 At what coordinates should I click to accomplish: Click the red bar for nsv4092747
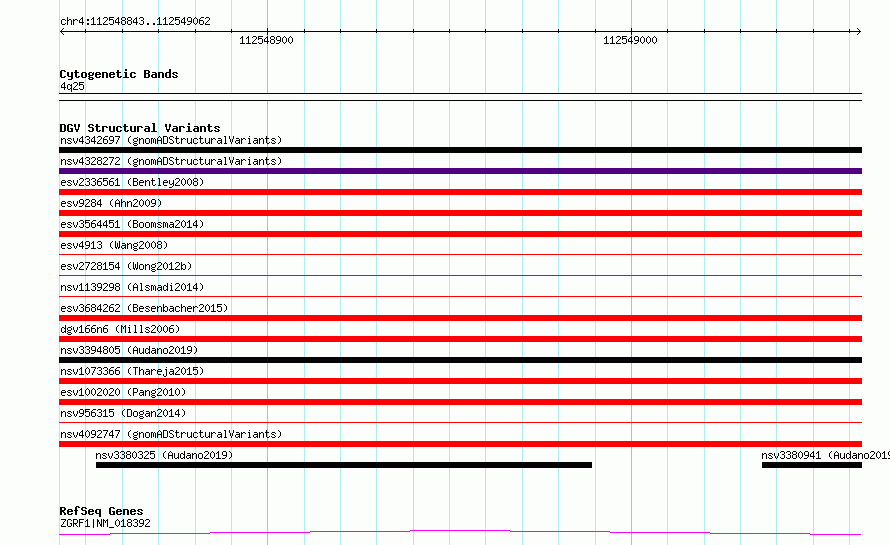tap(460, 444)
